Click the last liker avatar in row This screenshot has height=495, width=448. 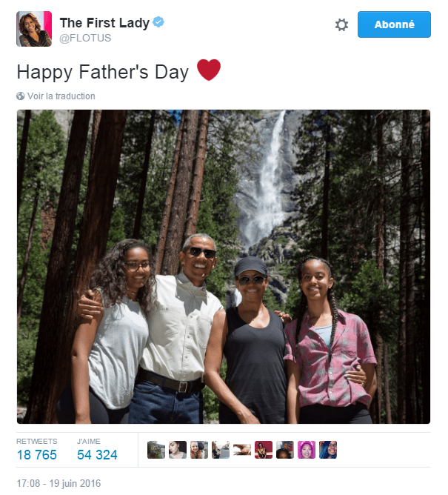[328, 450]
